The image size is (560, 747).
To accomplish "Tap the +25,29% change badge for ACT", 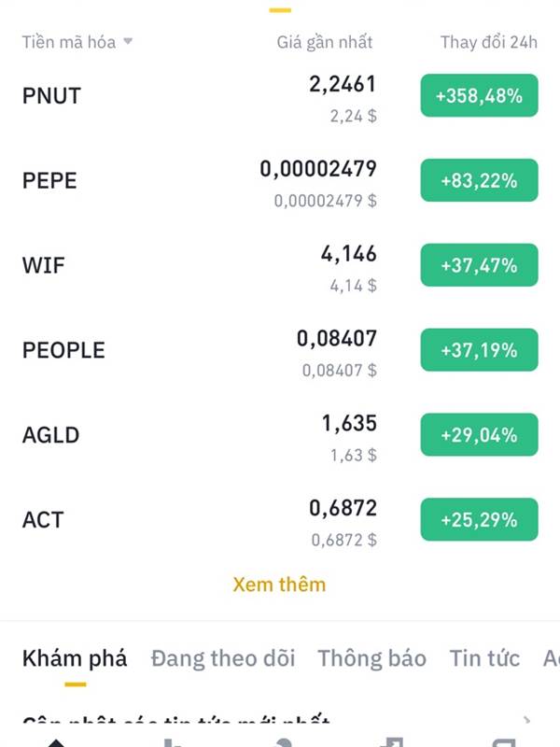I will click(479, 519).
